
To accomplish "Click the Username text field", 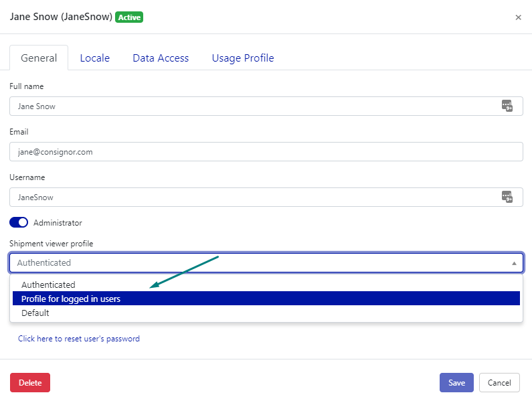I will 254,197.
